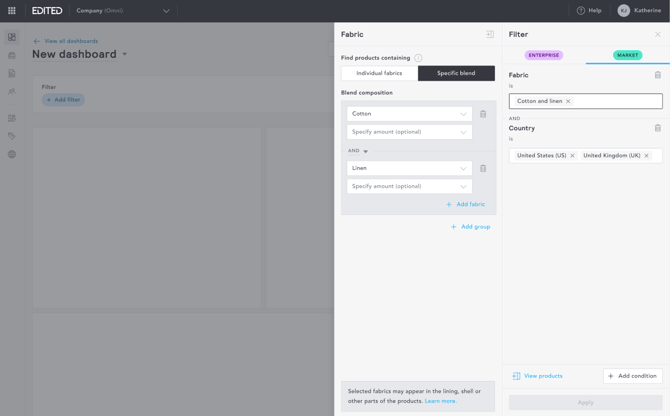
Task: Click the plus icon beside Add fabric
Action: pyautogui.click(x=449, y=205)
